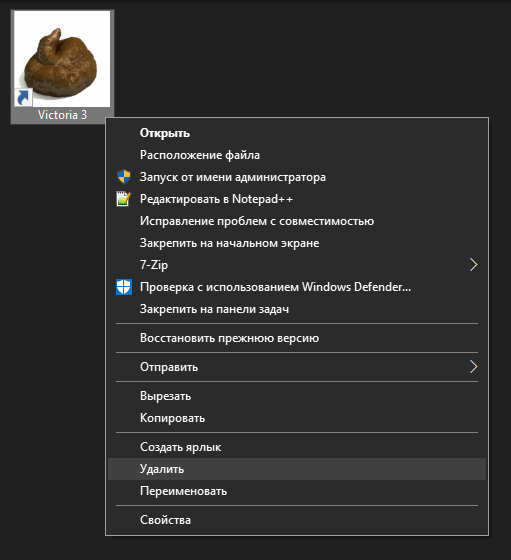Choose Открыть from the context menu

pos(297,133)
